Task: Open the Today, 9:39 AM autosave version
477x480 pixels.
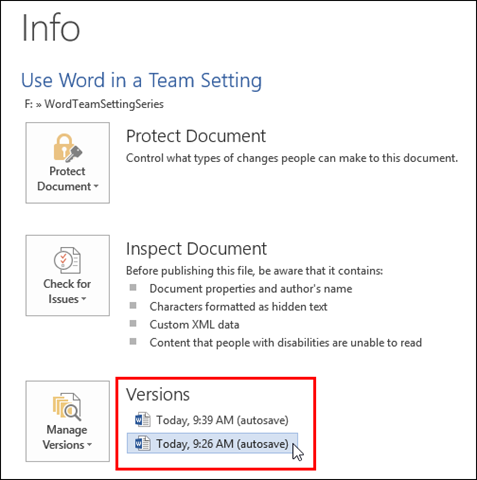Action: (212, 420)
